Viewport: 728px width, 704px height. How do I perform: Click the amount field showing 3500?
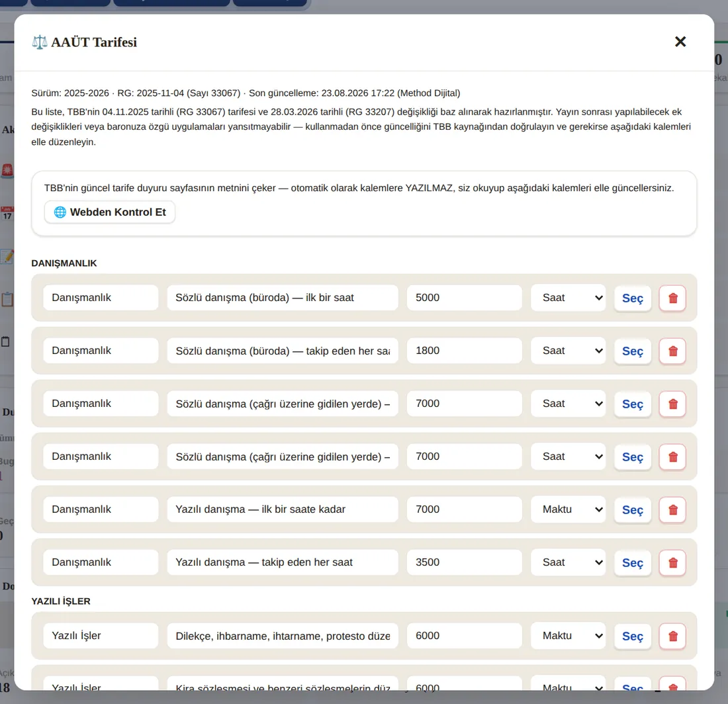point(465,562)
